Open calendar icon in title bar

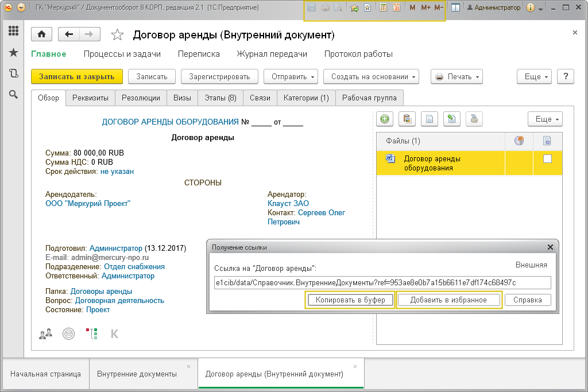click(x=396, y=7)
